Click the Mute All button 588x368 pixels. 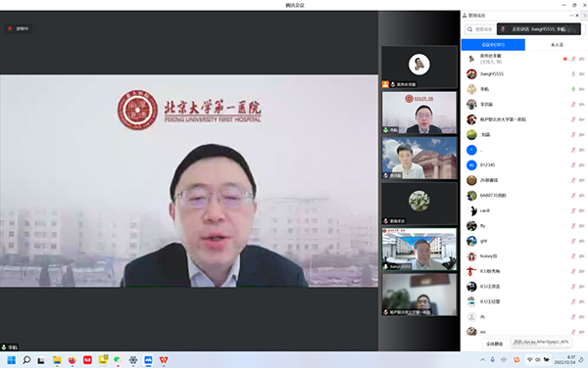click(494, 344)
